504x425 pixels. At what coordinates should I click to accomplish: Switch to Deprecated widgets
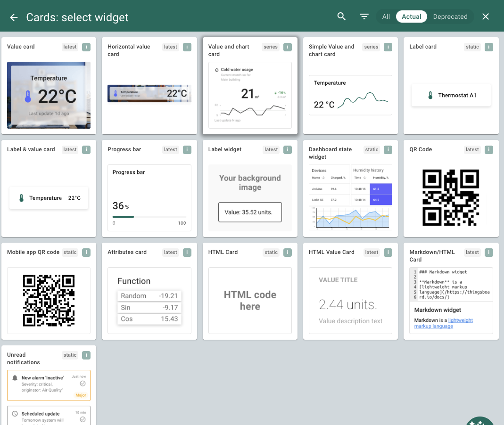pyautogui.click(x=450, y=16)
